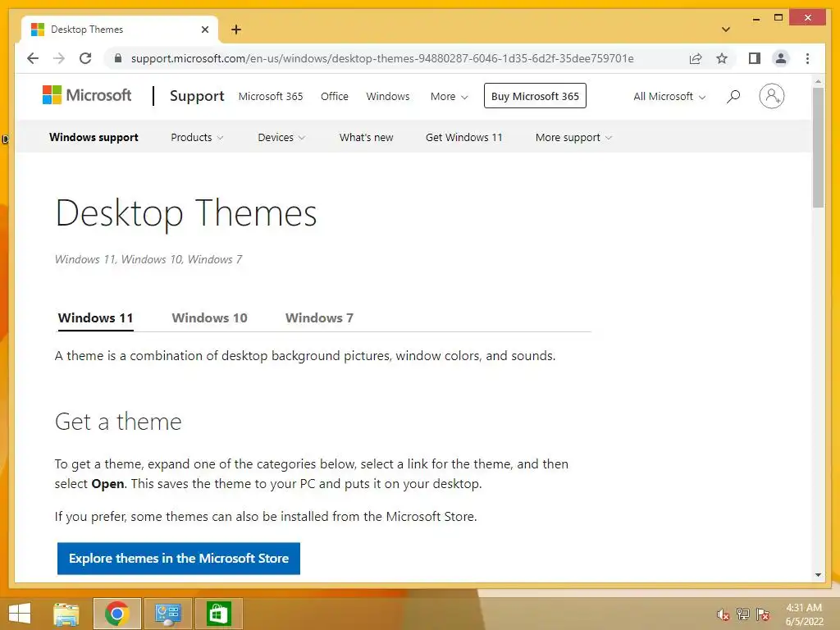Viewport: 840px width, 630px height.
Task: Open Windows support link
Action: point(94,137)
